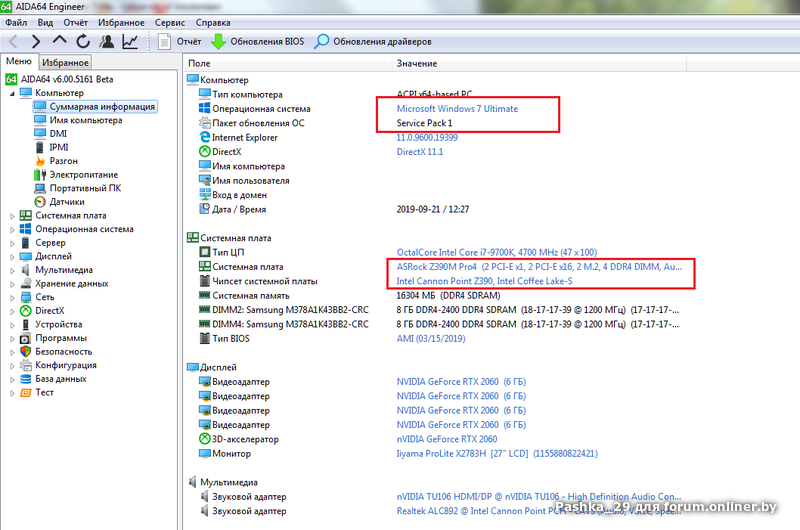Click the Тест icon in the tree
The image size is (800, 530).
coord(26,392)
